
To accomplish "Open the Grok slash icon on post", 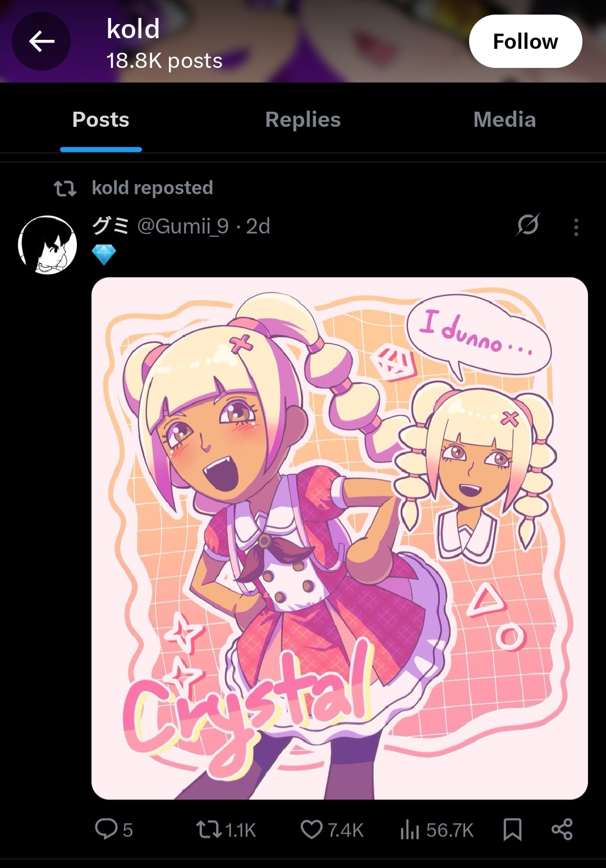I will [528, 226].
